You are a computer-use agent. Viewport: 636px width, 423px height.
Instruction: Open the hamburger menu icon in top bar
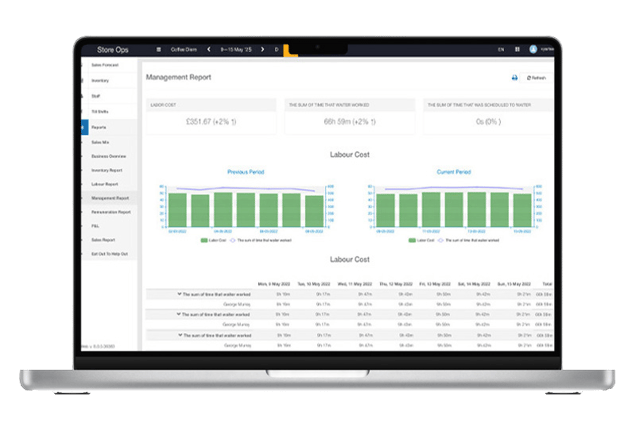[x=159, y=49]
